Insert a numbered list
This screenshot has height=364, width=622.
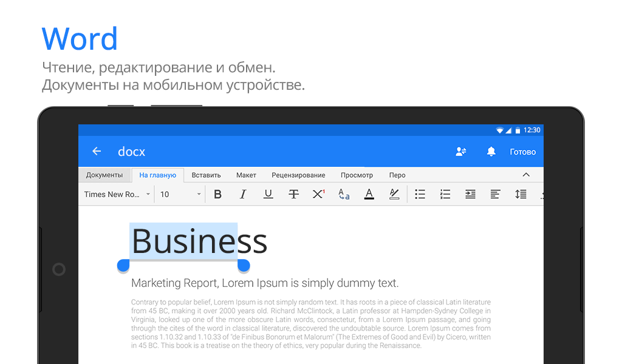[x=445, y=194]
